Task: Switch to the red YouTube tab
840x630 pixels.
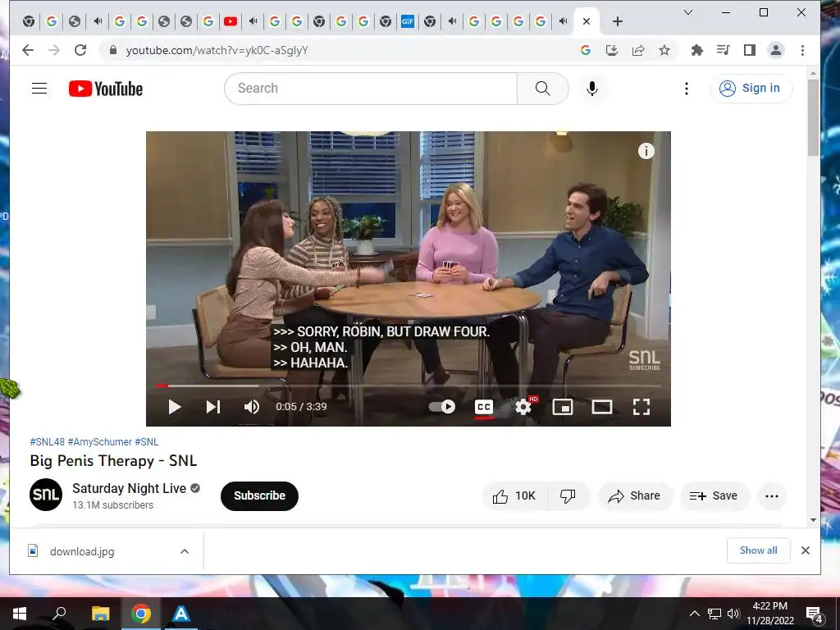Action: tap(231, 21)
